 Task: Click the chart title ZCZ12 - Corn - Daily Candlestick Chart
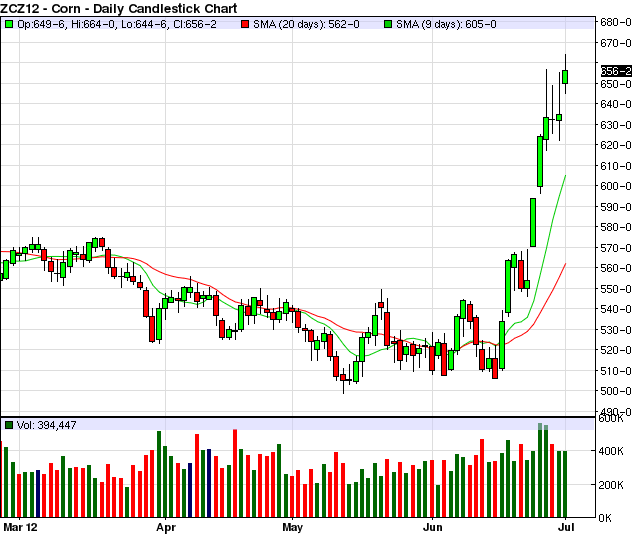point(119,8)
